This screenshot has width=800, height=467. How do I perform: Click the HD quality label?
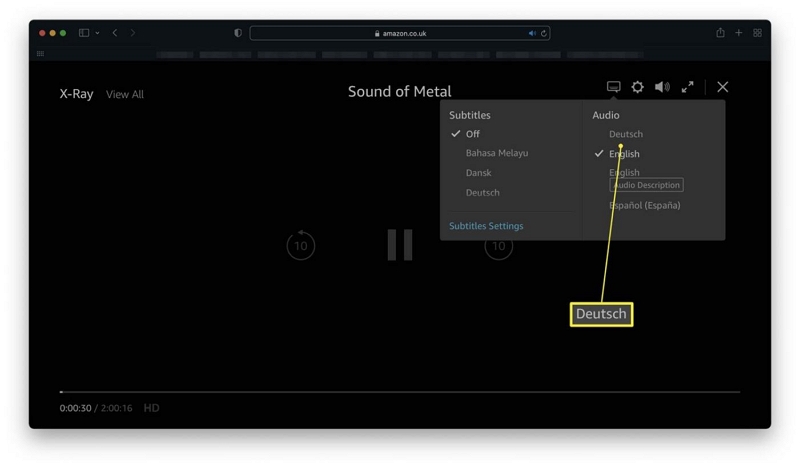tap(151, 408)
